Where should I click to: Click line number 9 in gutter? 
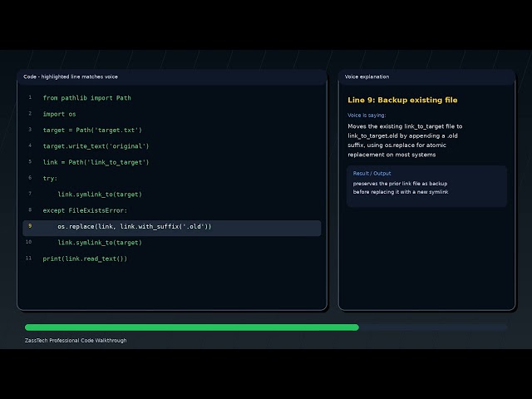click(x=30, y=226)
